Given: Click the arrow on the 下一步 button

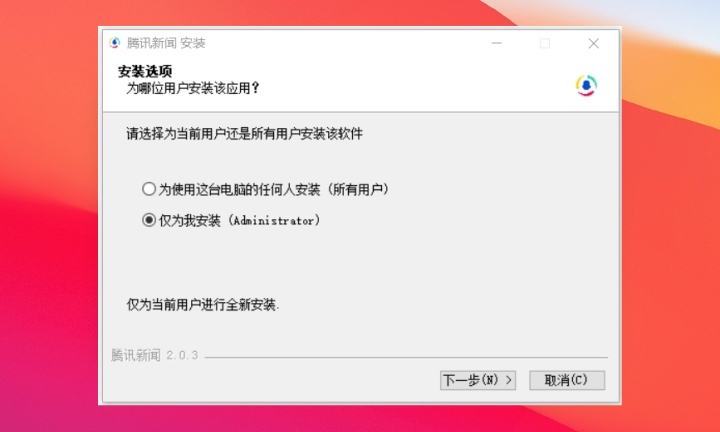Looking at the screenshot, I should click(509, 380).
